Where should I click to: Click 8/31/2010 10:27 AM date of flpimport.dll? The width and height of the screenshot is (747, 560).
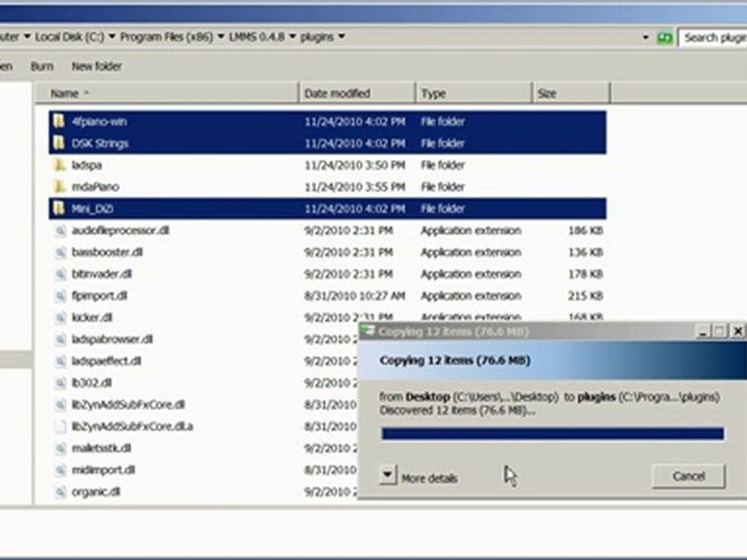pyautogui.click(x=355, y=296)
